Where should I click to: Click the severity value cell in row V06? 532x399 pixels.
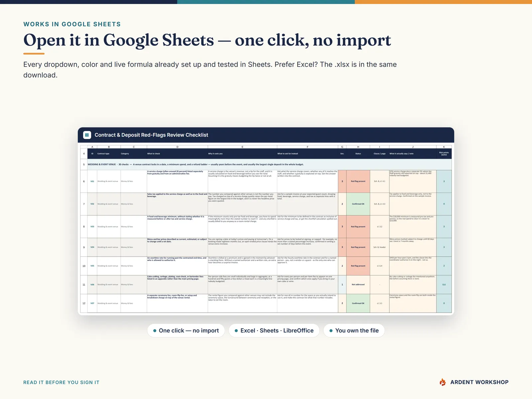point(342,285)
